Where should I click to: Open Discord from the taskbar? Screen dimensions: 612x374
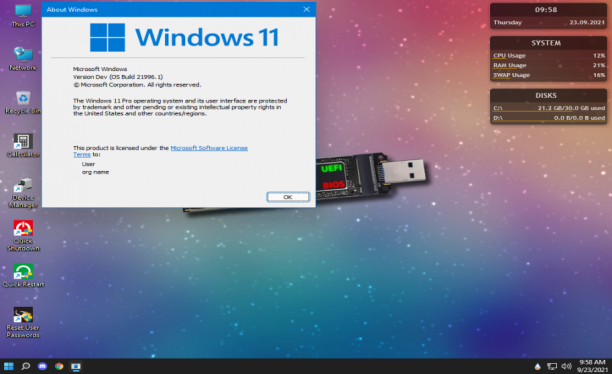point(42,366)
